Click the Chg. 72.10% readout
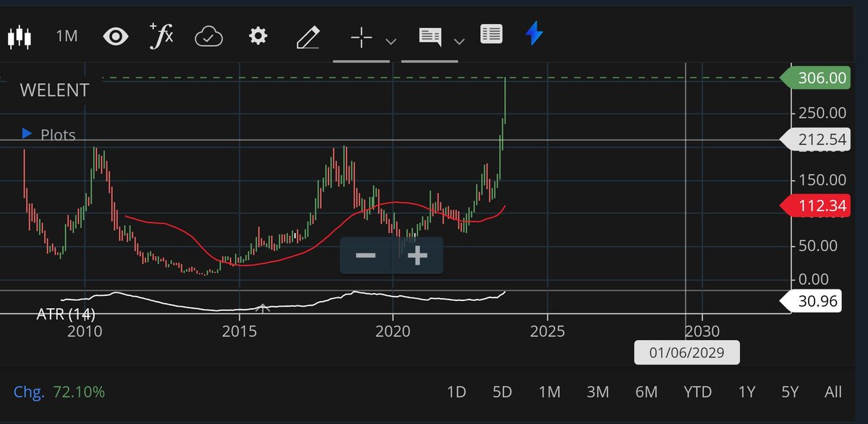Screen dimensions: 868x424 click(x=59, y=392)
